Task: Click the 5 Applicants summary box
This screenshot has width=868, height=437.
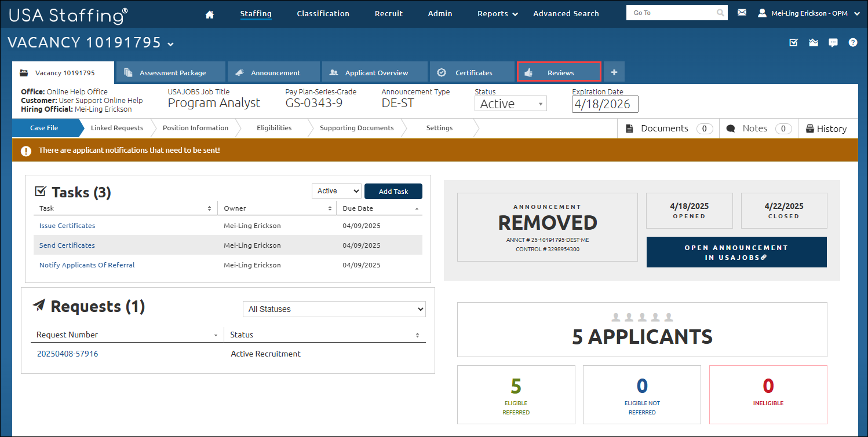Action: (642, 329)
